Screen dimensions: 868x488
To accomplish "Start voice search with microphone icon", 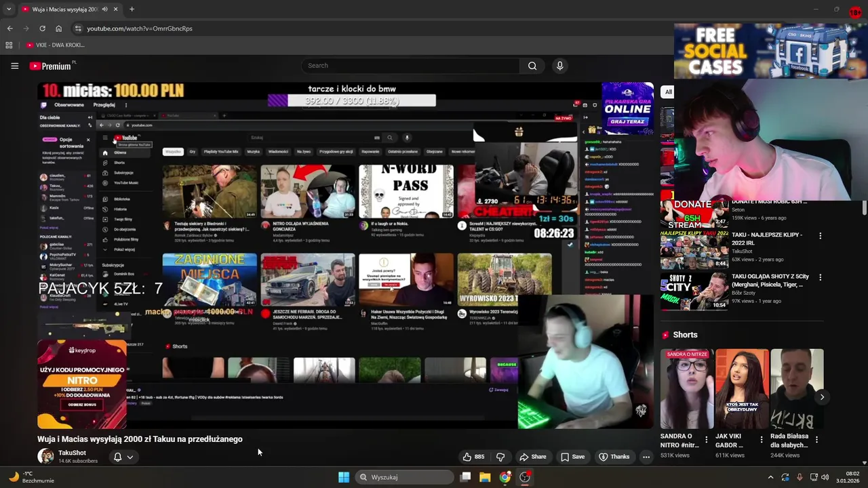I will pos(559,66).
